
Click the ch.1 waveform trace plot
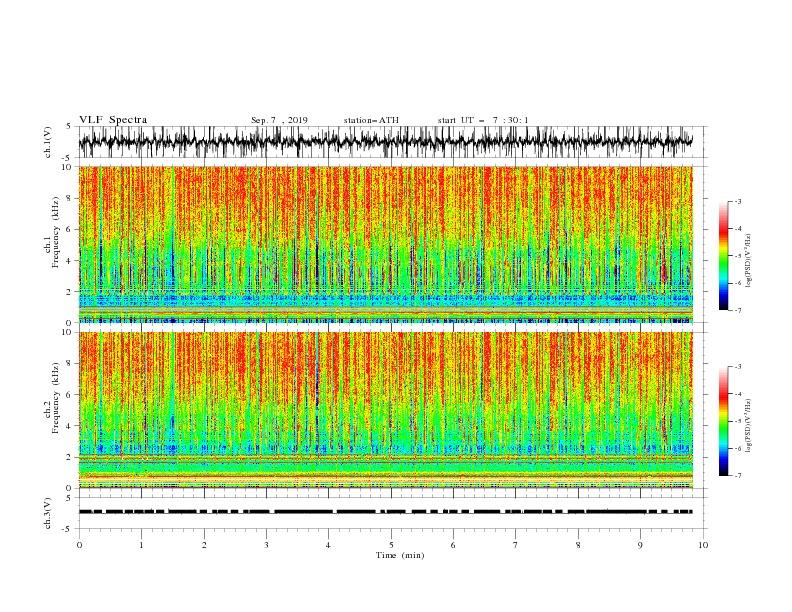pos(385,142)
